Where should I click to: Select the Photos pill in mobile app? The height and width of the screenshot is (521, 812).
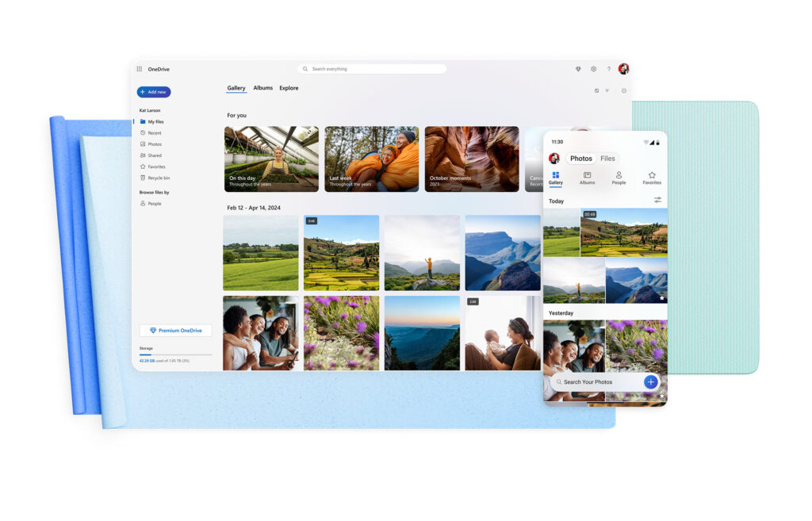[x=581, y=159]
